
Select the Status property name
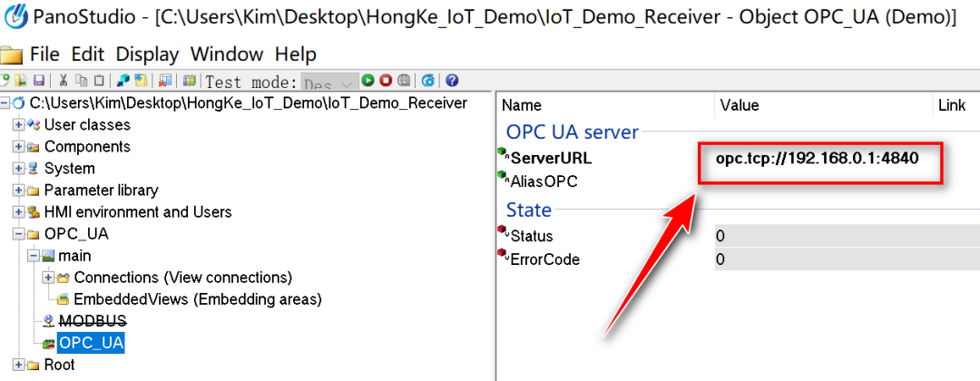click(531, 236)
